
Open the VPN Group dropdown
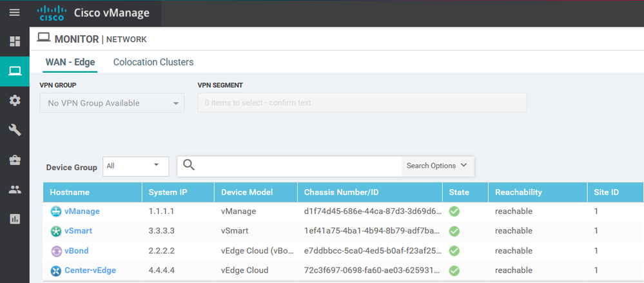[x=112, y=103]
